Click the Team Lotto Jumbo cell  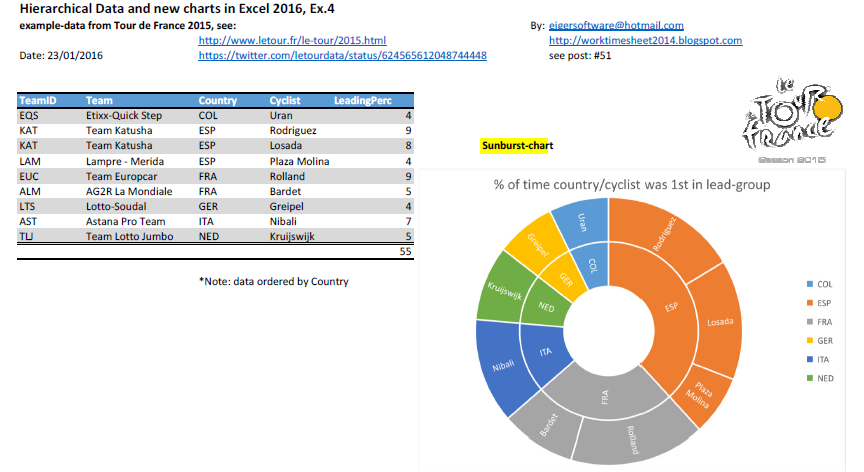point(129,236)
